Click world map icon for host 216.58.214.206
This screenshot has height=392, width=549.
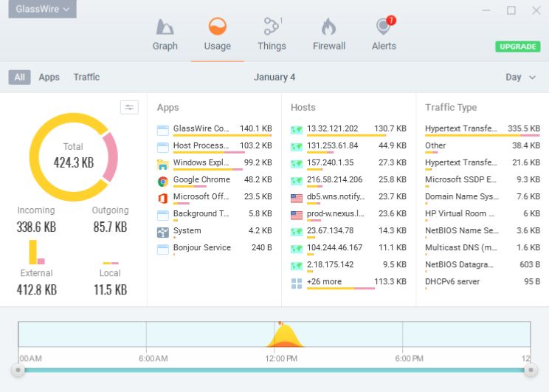point(297,181)
